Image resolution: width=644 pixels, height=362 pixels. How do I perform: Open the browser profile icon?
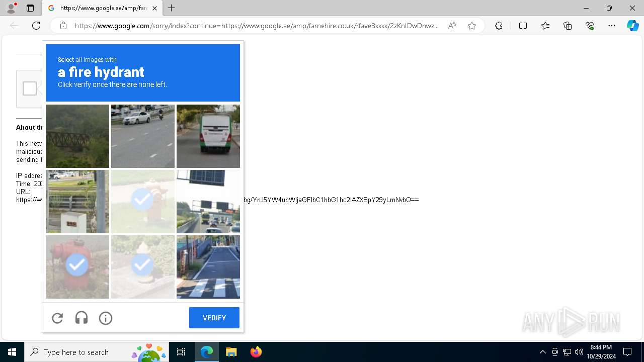point(11,8)
